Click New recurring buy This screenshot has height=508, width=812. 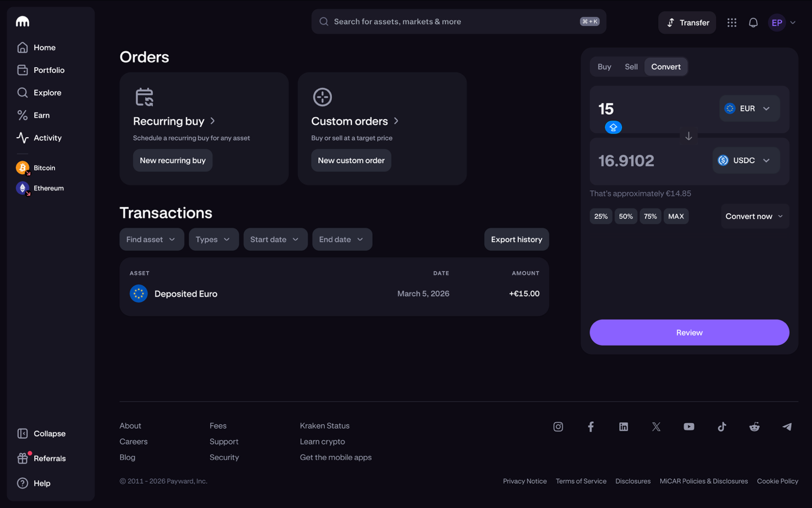[x=173, y=160]
